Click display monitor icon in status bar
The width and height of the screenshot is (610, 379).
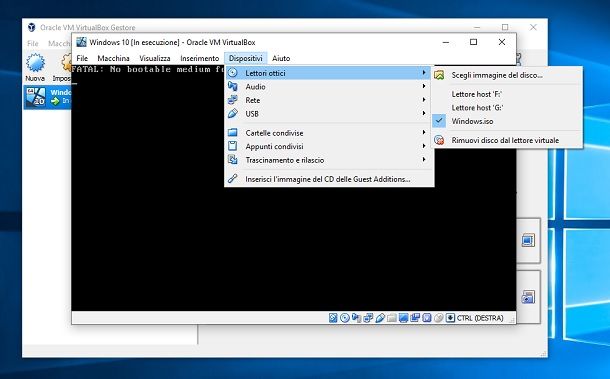click(x=403, y=318)
